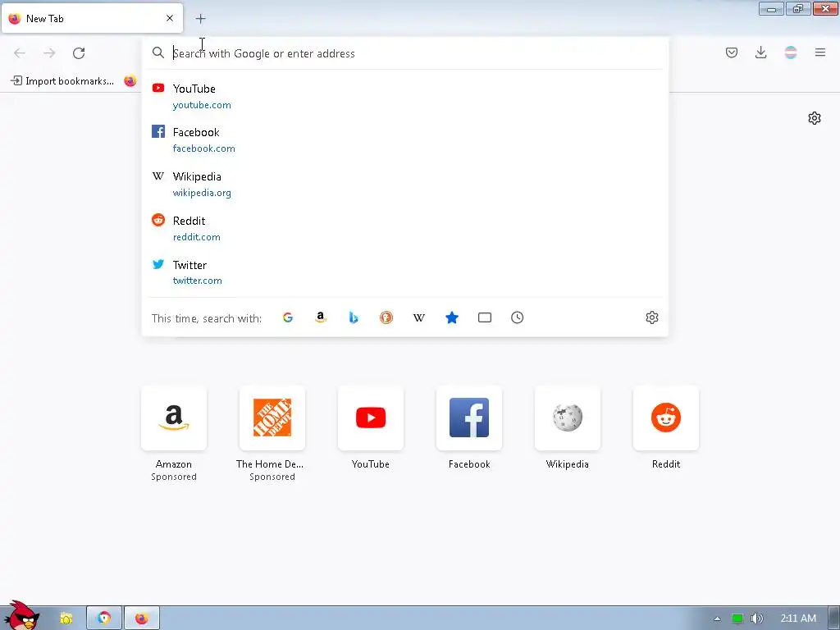The width and height of the screenshot is (840, 630).
Task: Search this time with DuckDuckGo
Action: (386, 317)
